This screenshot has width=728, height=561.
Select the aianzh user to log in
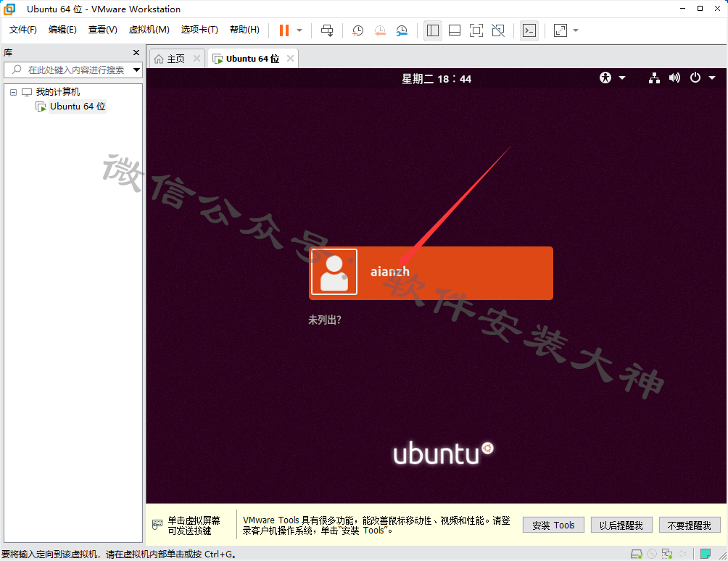431,273
